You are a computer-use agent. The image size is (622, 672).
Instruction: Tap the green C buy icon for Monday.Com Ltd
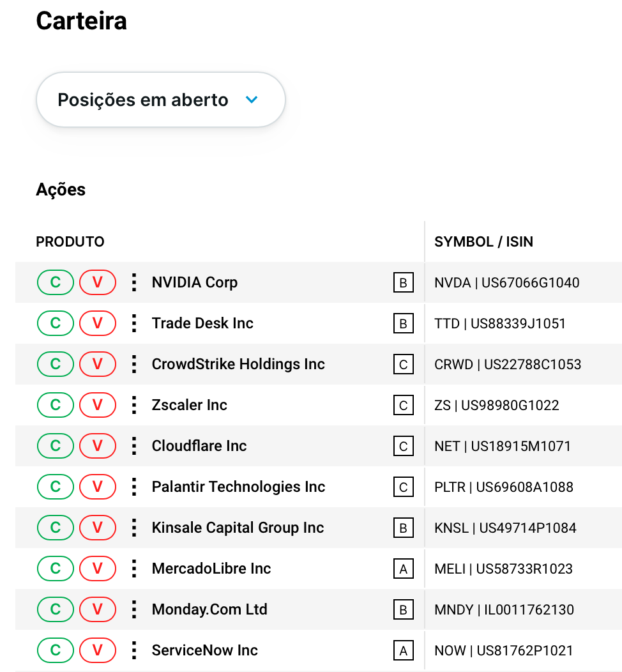coord(56,609)
